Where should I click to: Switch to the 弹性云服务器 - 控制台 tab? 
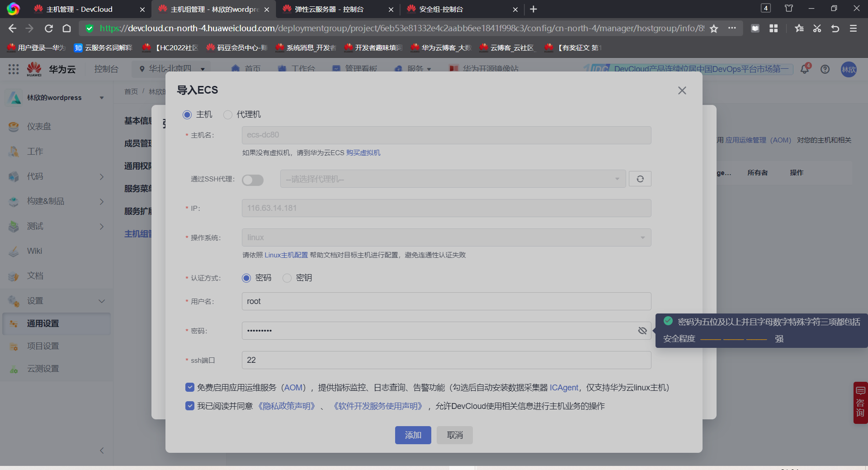click(337, 9)
